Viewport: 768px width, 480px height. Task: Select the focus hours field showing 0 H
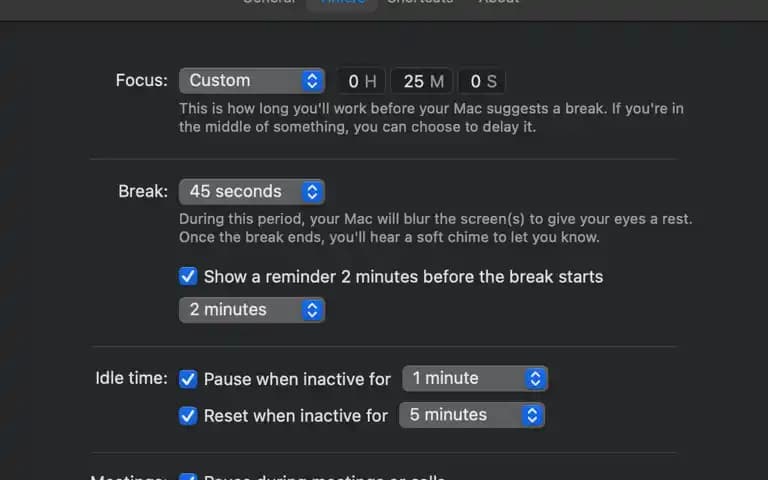pos(362,81)
